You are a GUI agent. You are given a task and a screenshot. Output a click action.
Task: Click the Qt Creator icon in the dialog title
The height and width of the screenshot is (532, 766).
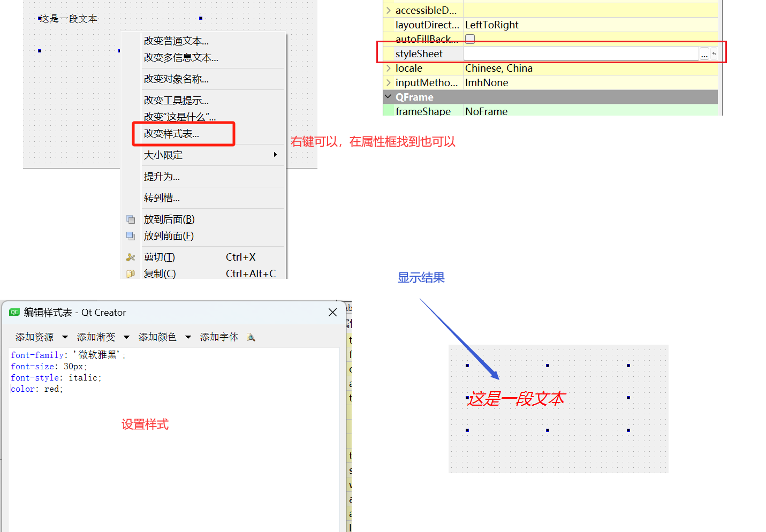[14, 312]
